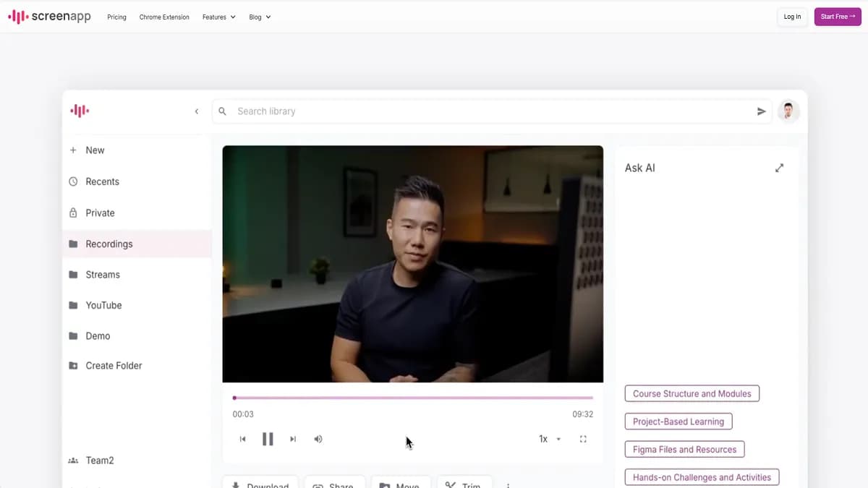Seek on the video progress bar
This screenshot has height=488, width=868.
pos(413,398)
